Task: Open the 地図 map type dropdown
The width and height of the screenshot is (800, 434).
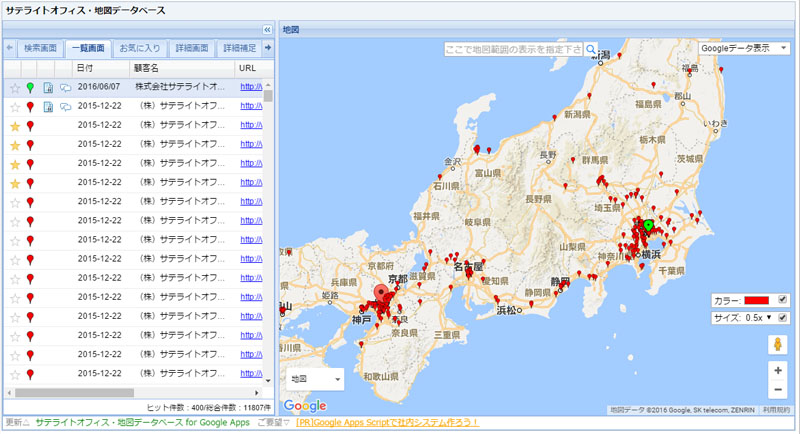Action: [315, 379]
